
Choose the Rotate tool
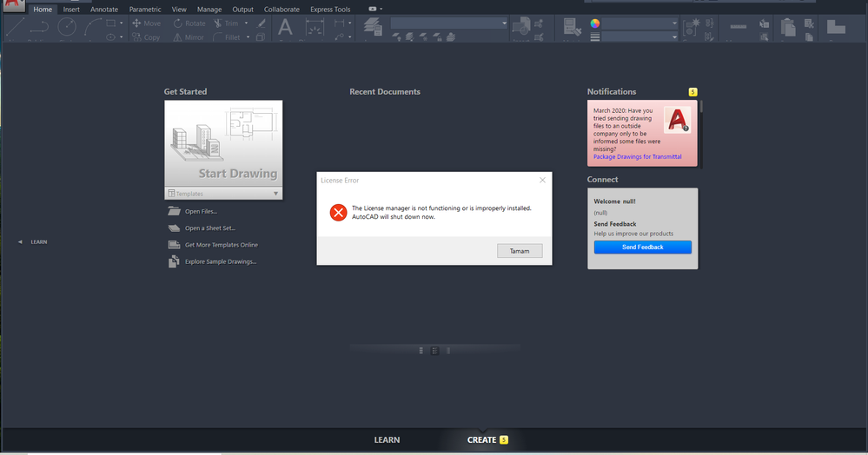[189, 23]
